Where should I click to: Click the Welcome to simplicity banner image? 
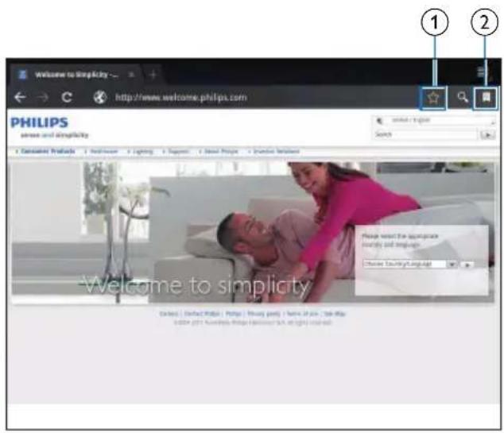[x=253, y=233]
